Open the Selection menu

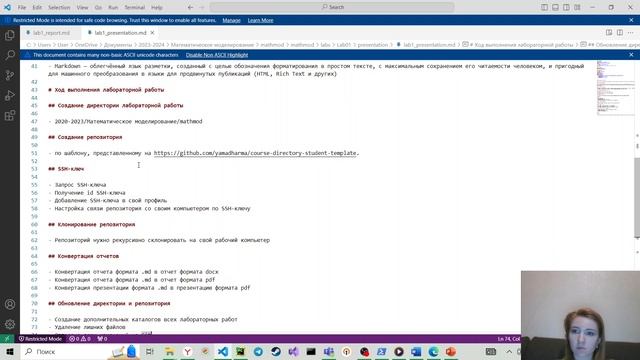(x=59, y=7)
